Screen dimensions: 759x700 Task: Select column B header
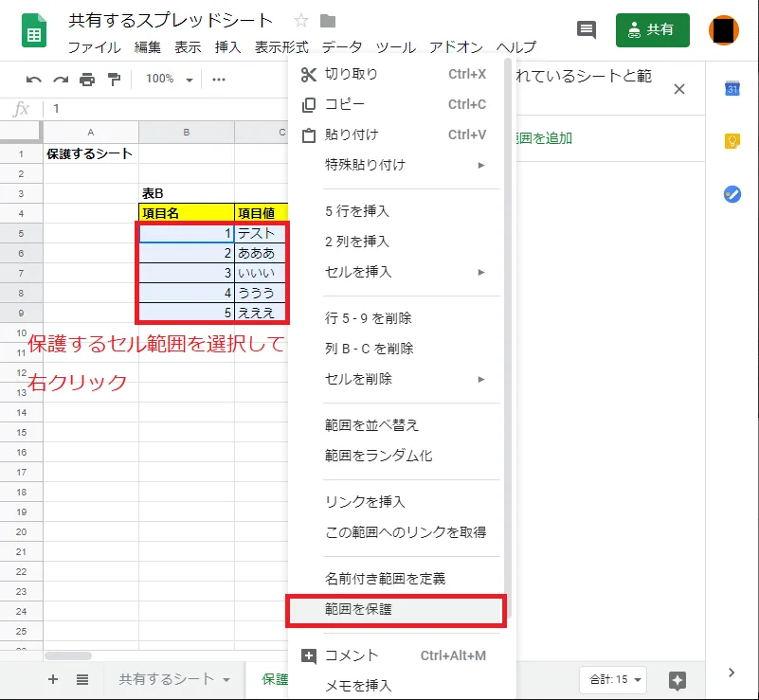(187, 132)
